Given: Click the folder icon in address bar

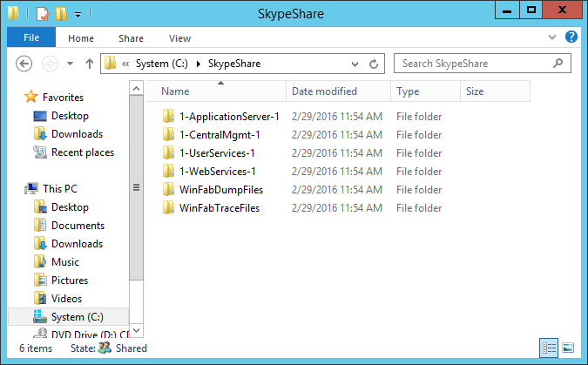Looking at the screenshot, I should [110, 63].
